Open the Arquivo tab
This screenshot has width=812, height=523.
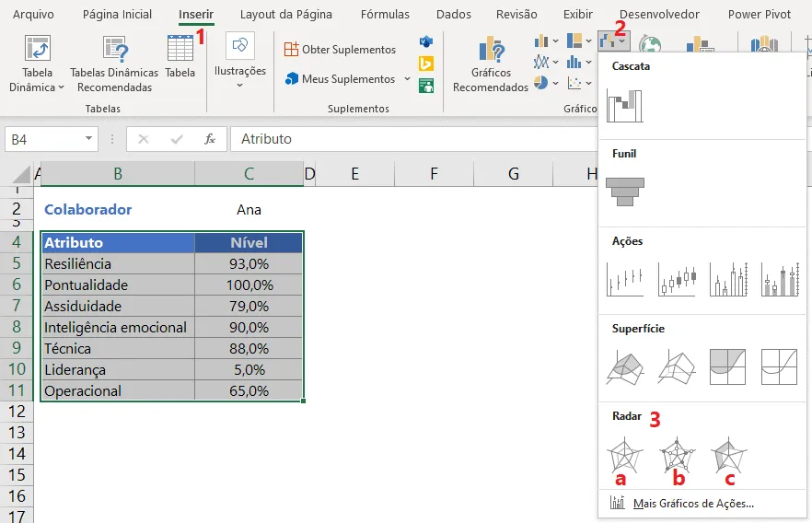(33, 15)
